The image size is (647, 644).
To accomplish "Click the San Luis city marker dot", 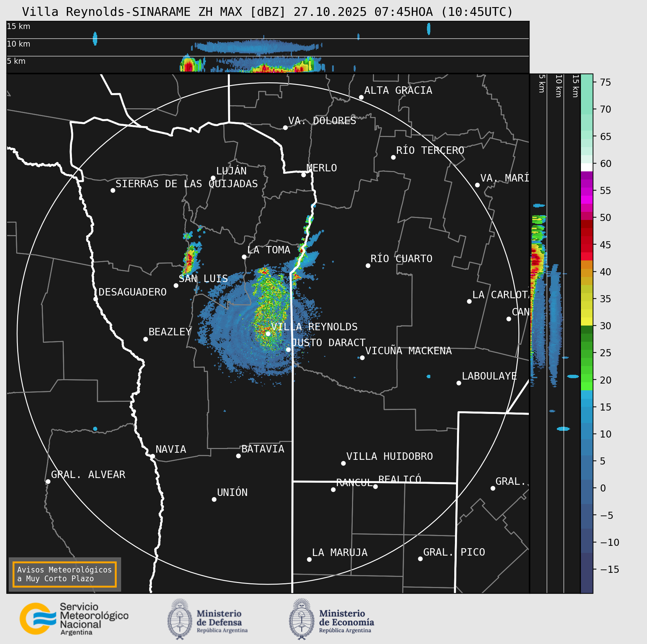I will pyautogui.click(x=176, y=285).
